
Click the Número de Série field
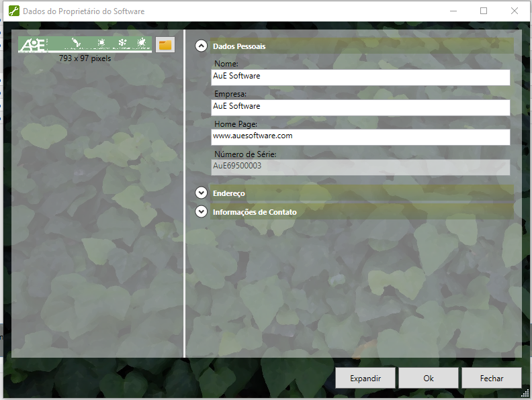click(x=361, y=166)
